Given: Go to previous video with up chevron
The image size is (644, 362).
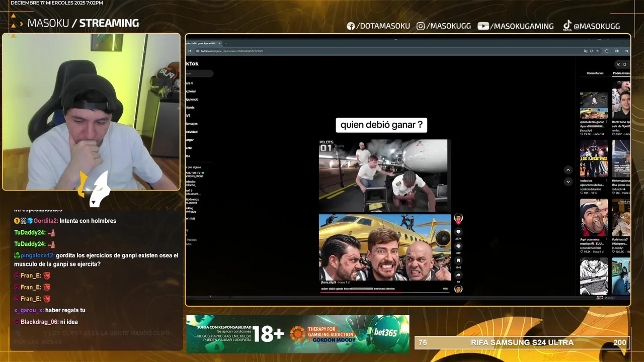Looking at the screenshot, I should [568, 170].
